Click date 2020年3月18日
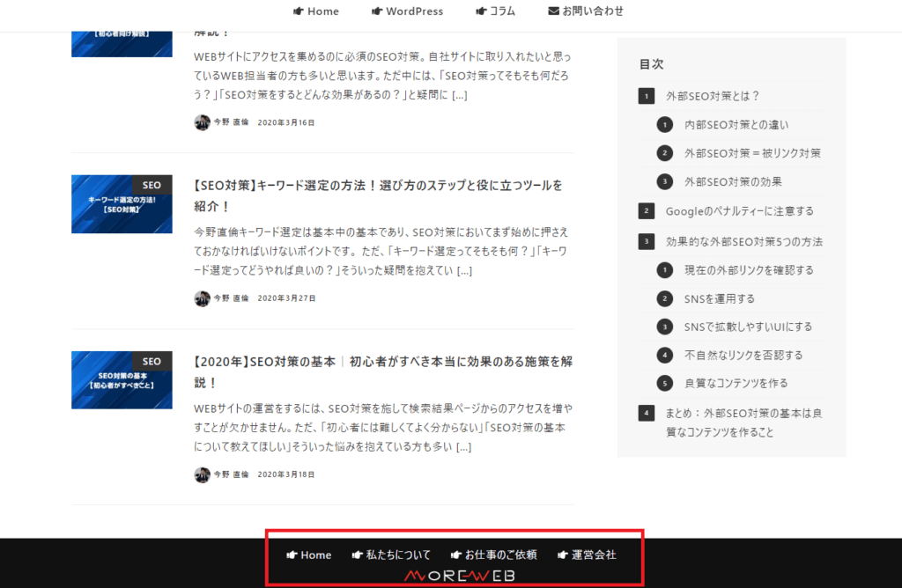The height and width of the screenshot is (588, 902). point(286,474)
